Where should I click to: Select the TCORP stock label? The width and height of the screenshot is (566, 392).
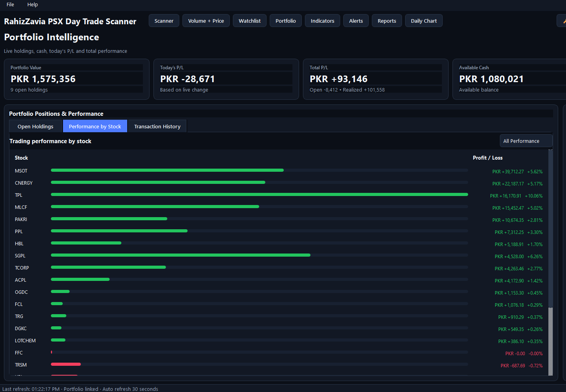pyautogui.click(x=22, y=268)
